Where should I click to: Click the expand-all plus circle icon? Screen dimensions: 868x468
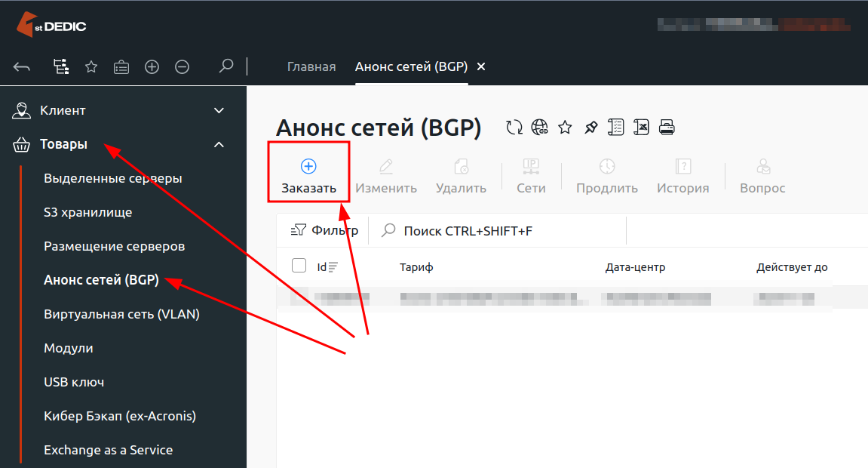[152, 67]
